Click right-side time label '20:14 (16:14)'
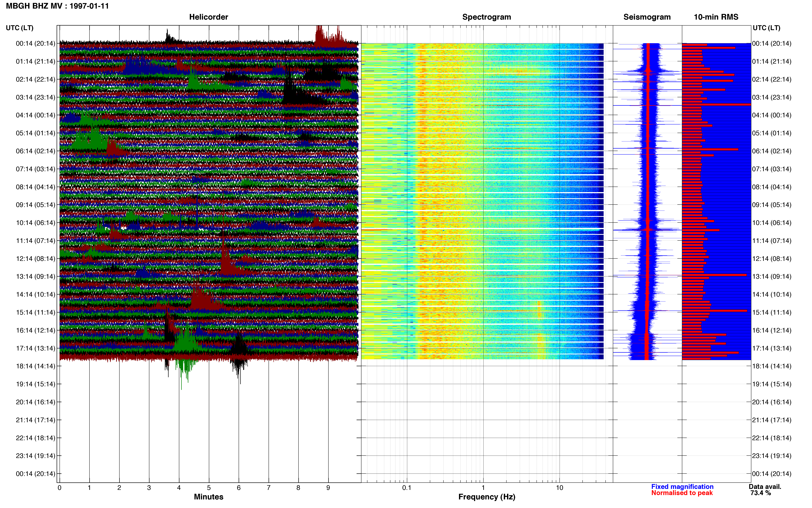Image resolution: width=812 pixels, height=508 pixels. pyautogui.click(x=772, y=402)
